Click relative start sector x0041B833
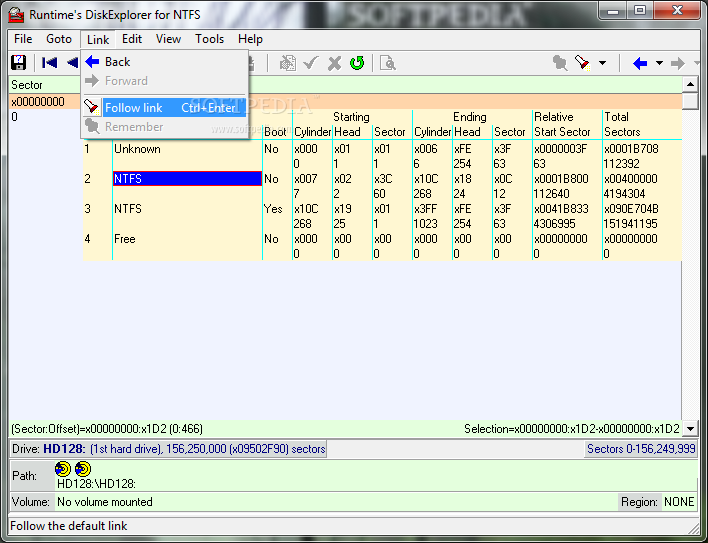 561,209
